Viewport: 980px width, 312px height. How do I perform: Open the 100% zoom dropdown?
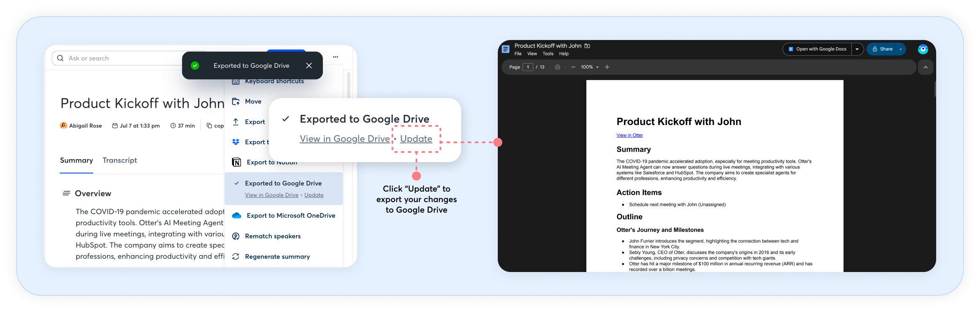tap(590, 67)
